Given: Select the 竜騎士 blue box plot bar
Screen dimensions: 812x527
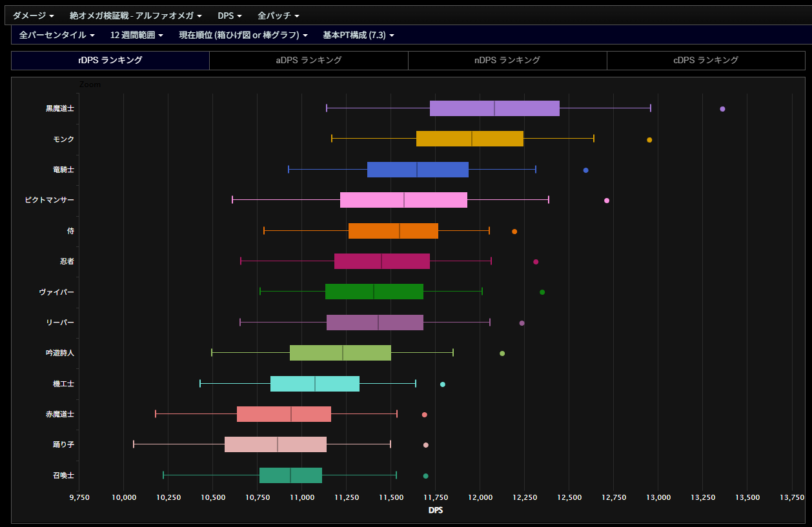Looking at the screenshot, I should point(418,170).
